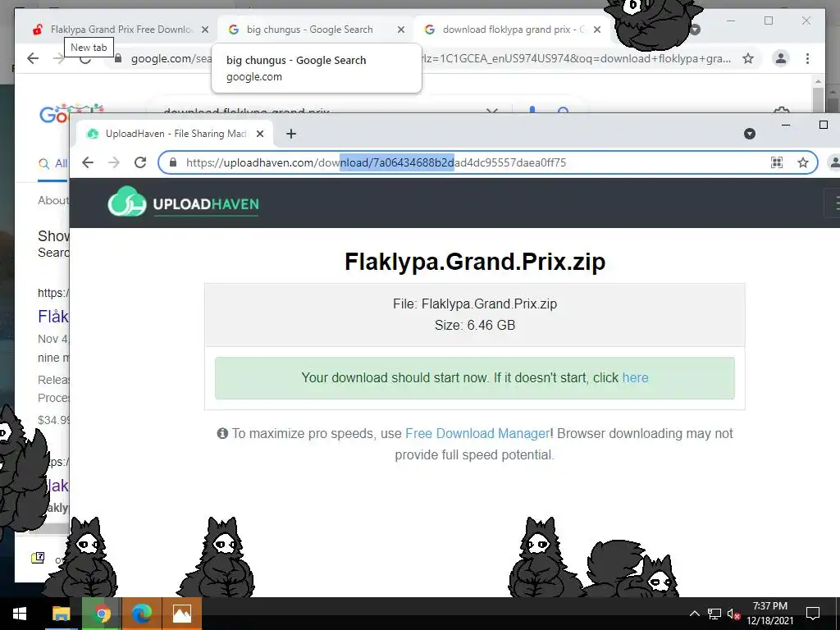Open three-dot Chrome menu in Google window
Screen dimensions: 840x630
807,58
